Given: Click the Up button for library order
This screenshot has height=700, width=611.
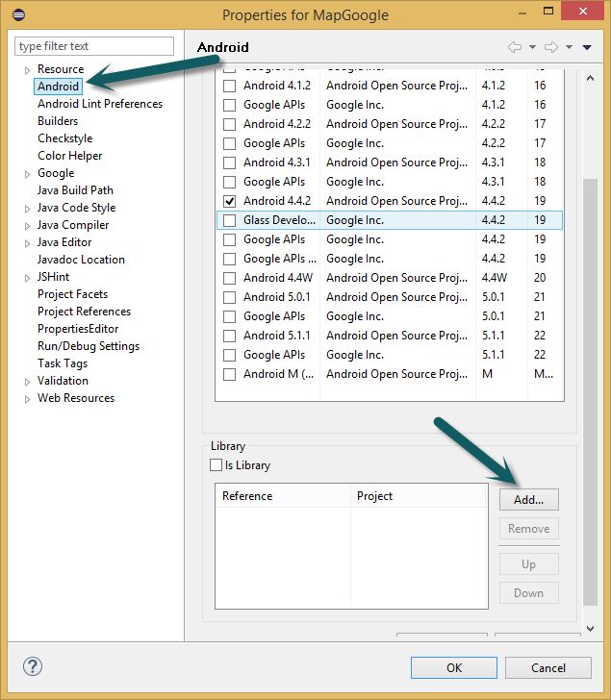Looking at the screenshot, I should tap(529, 564).
